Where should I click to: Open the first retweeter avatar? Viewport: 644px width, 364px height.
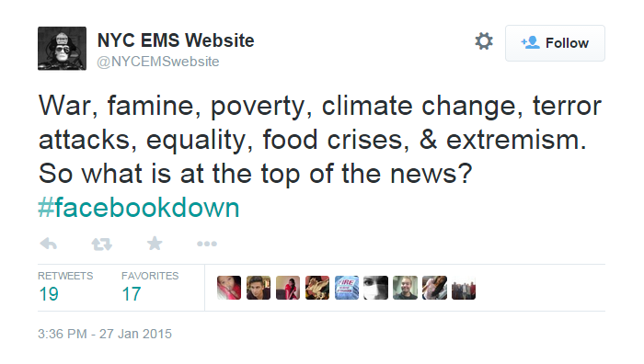point(229,288)
